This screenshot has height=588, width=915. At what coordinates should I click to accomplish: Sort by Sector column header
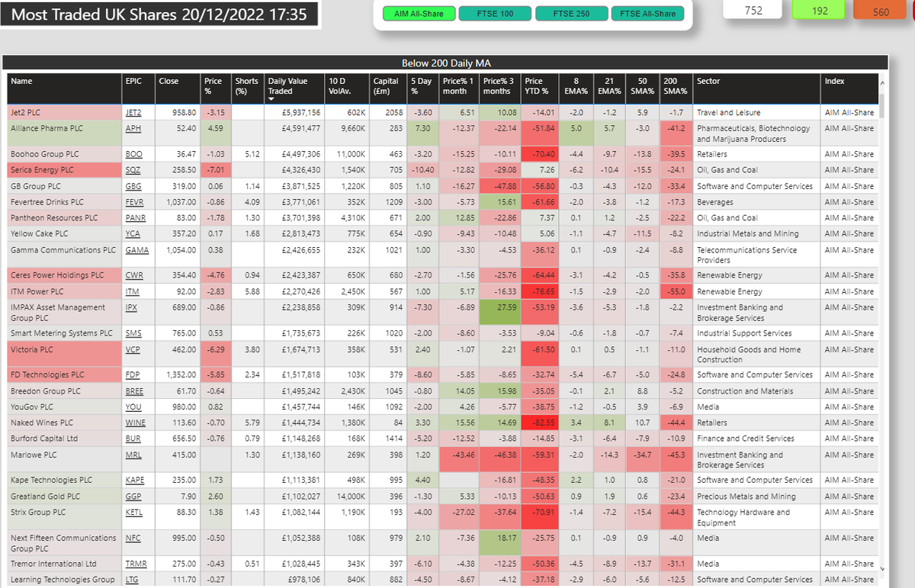point(757,90)
